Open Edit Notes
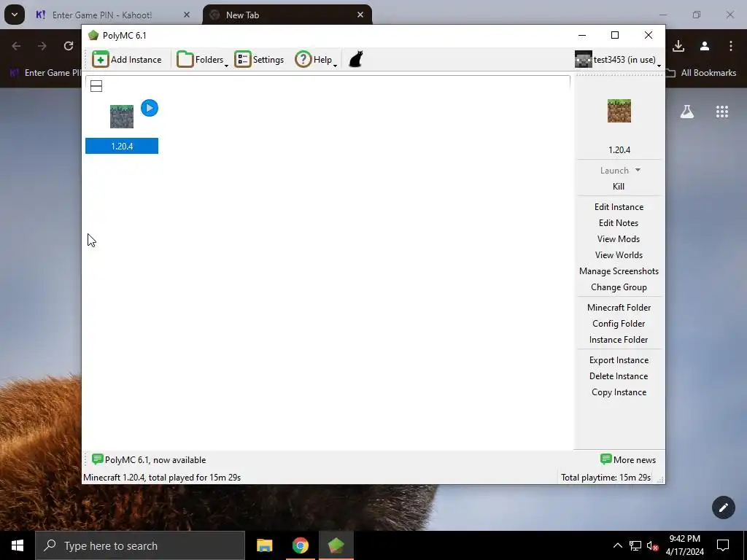Image resolution: width=747 pixels, height=560 pixels. point(619,223)
